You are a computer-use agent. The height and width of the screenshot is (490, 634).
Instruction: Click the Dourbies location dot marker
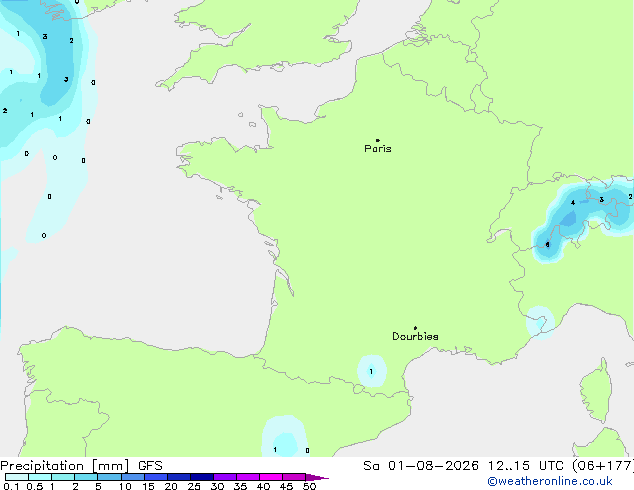[415, 328]
